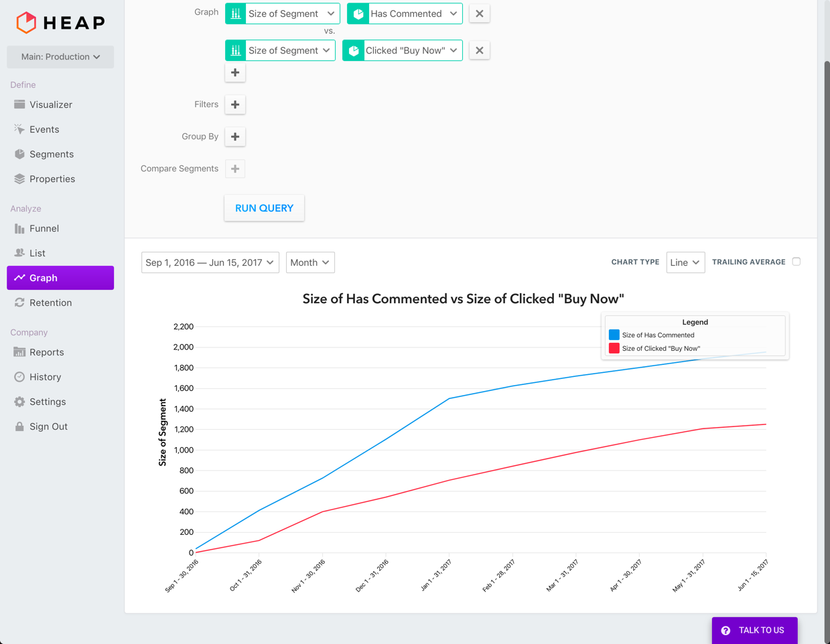The height and width of the screenshot is (644, 830).
Task: Add a Group By property
Action: point(235,137)
